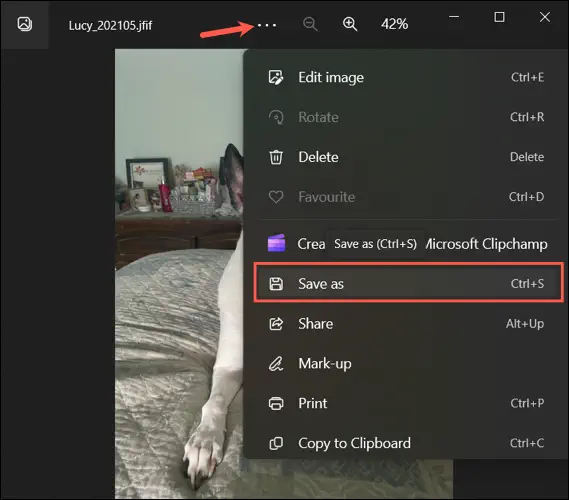The height and width of the screenshot is (500, 569).
Task: Click the Save as floppy disk icon
Action: pyautogui.click(x=276, y=284)
